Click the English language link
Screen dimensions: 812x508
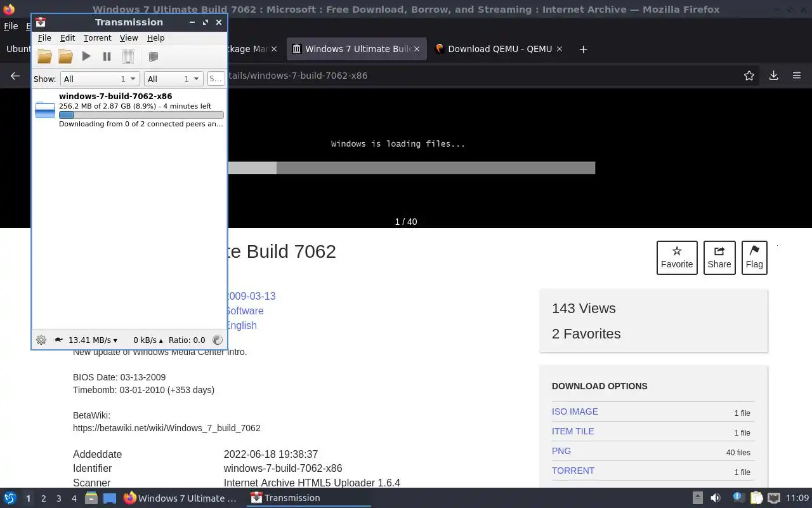(x=242, y=325)
